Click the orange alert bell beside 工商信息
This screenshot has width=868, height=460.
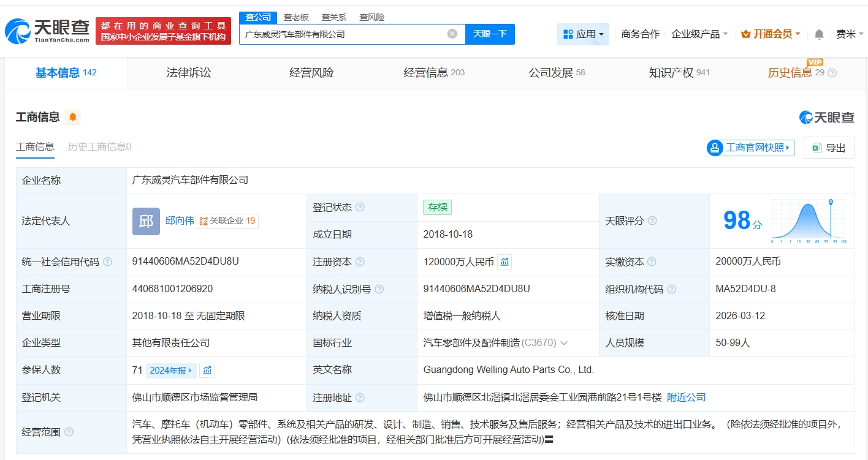73,117
